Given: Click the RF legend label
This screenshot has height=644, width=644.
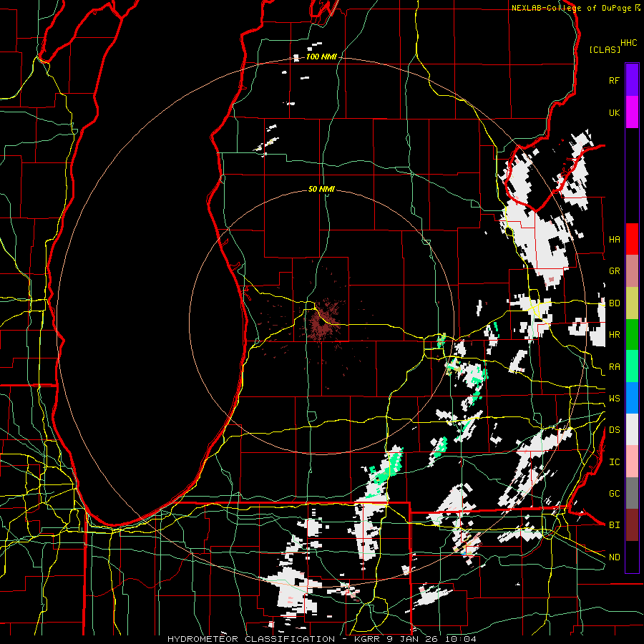Looking at the screenshot, I should [615, 80].
